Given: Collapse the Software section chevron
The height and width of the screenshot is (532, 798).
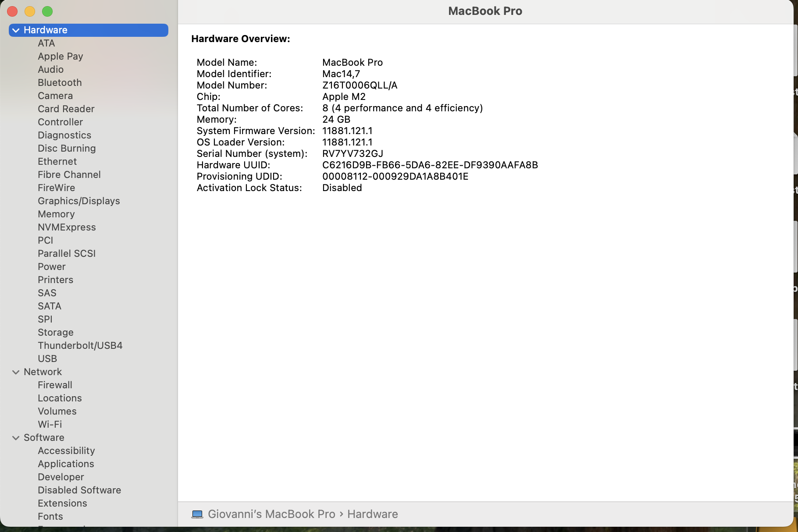Looking at the screenshot, I should 16,438.
